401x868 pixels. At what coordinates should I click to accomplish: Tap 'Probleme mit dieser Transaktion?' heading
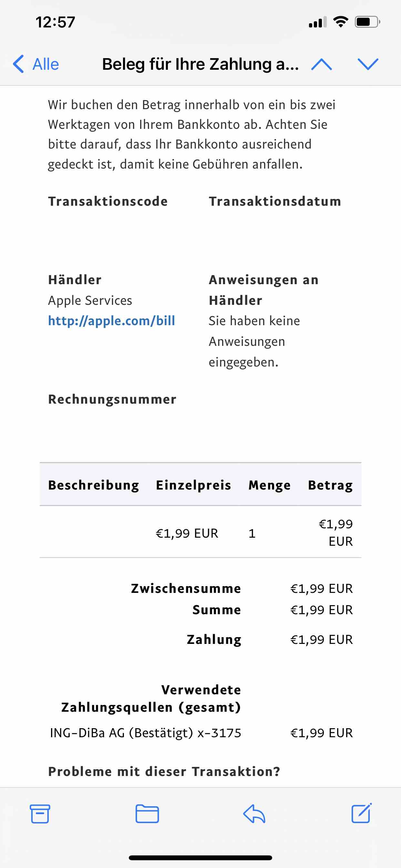pyautogui.click(x=164, y=771)
